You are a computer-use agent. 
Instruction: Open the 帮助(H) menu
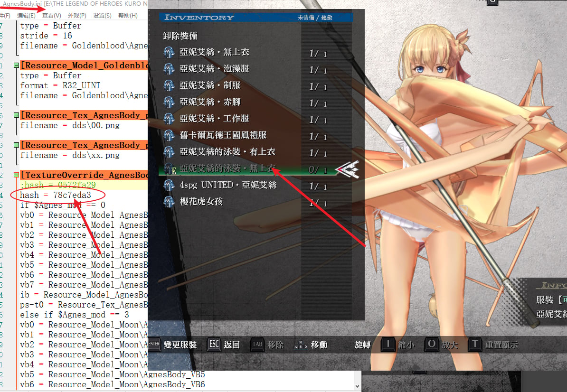click(x=128, y=16)
